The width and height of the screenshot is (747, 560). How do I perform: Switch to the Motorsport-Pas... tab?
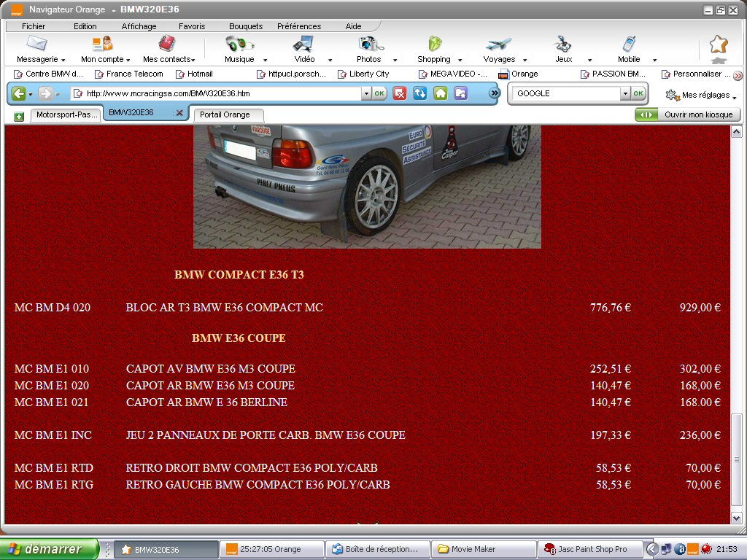click(x=66, y=114)
